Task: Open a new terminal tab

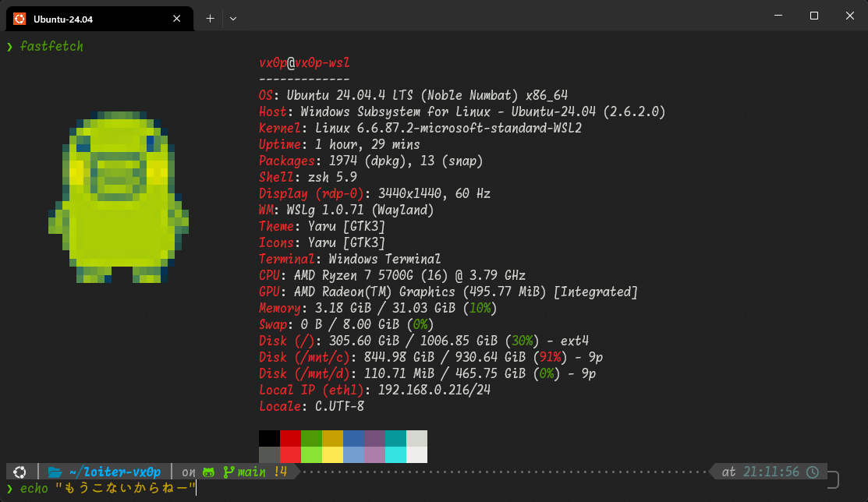Action: (x=210, y=19)
